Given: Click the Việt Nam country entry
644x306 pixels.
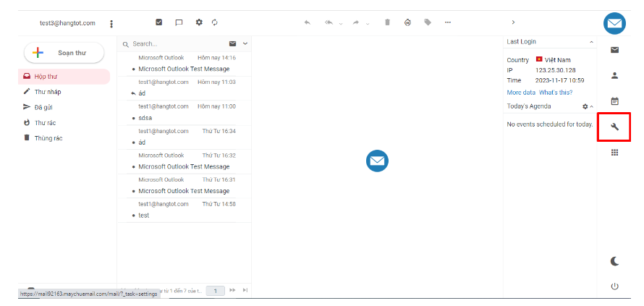Looking at the screenshot, I should (x=554, y=59).
